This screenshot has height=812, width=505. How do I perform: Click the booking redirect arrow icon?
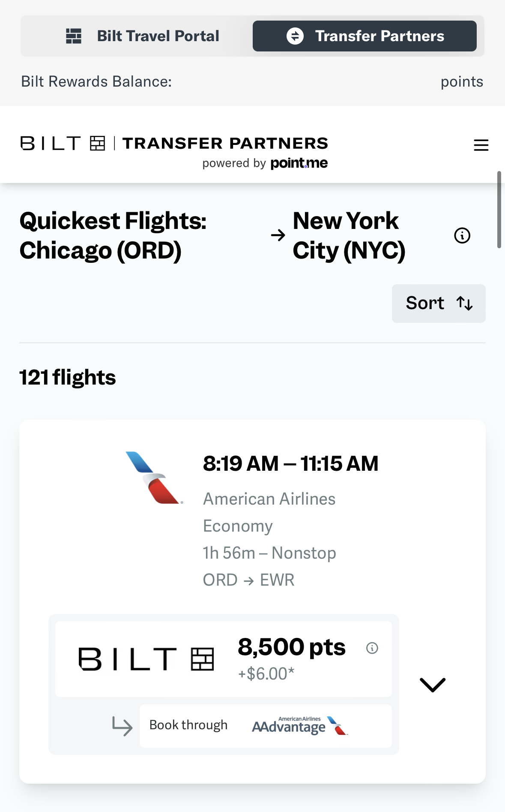121,725
